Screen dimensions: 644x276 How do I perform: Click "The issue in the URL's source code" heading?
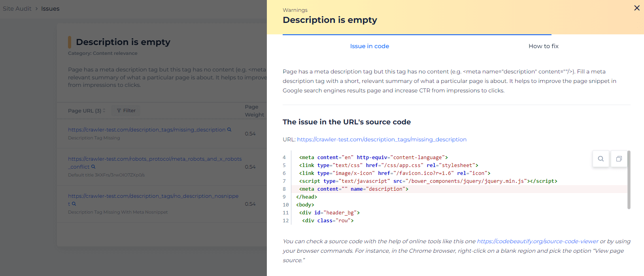pos(347,122)
